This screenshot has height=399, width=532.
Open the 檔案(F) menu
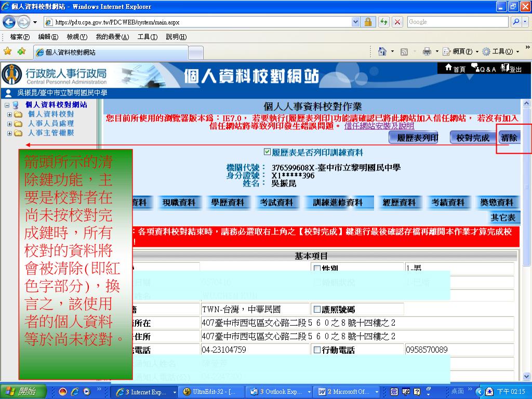(x=20, y=37)
